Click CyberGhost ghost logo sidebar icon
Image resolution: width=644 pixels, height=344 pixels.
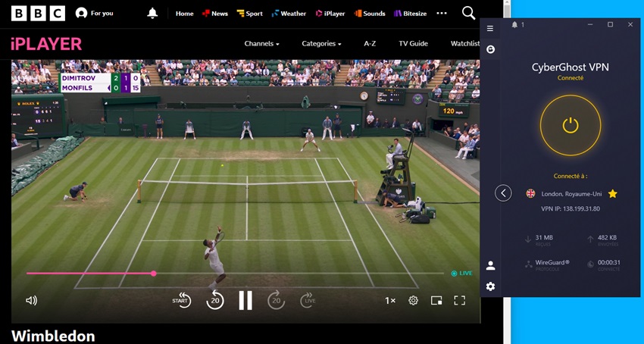click(x=490, y=49)
